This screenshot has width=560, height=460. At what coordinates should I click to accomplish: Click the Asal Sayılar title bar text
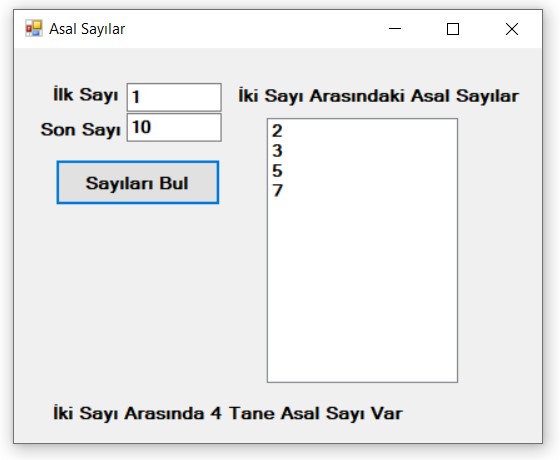click(x=87, y=29)
